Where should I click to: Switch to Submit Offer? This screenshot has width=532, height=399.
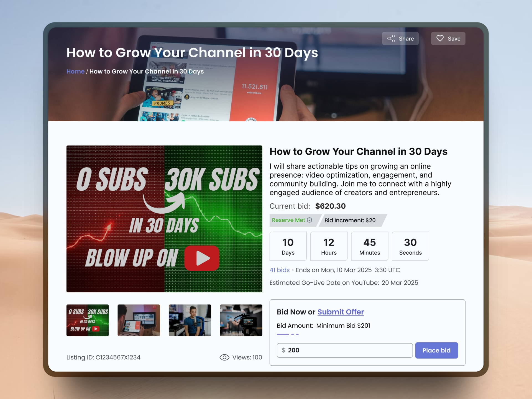(341, 312)
